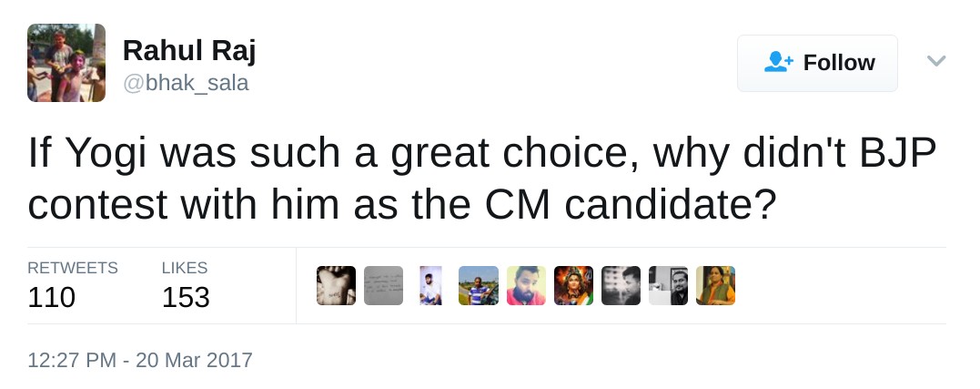Open avatar of bearded man in dark jacket

(668, 285)
